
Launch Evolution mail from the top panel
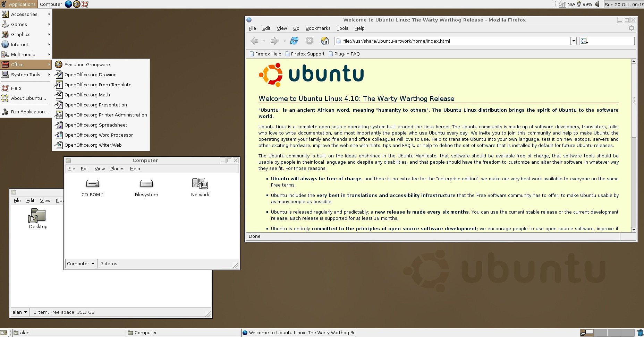(x=77, y=4)
